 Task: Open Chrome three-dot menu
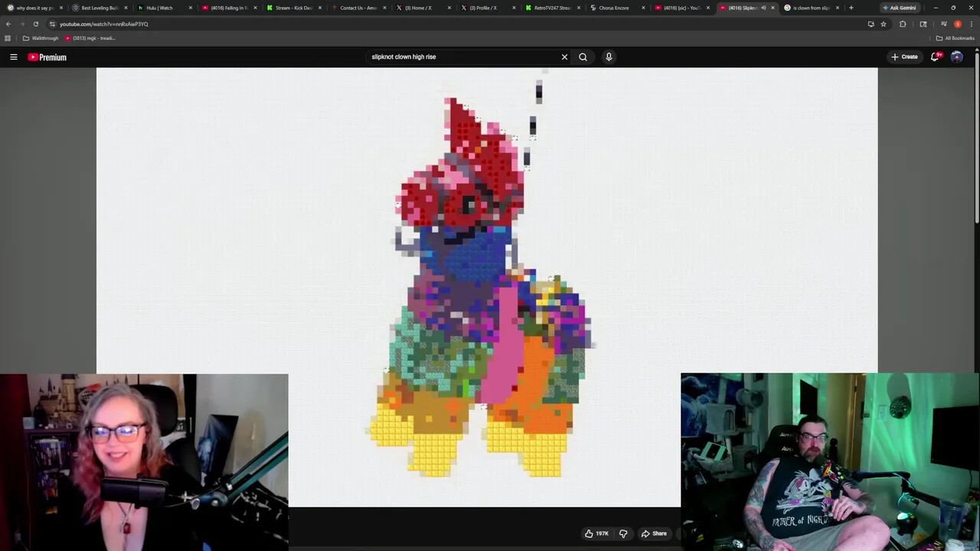(972, 24)
